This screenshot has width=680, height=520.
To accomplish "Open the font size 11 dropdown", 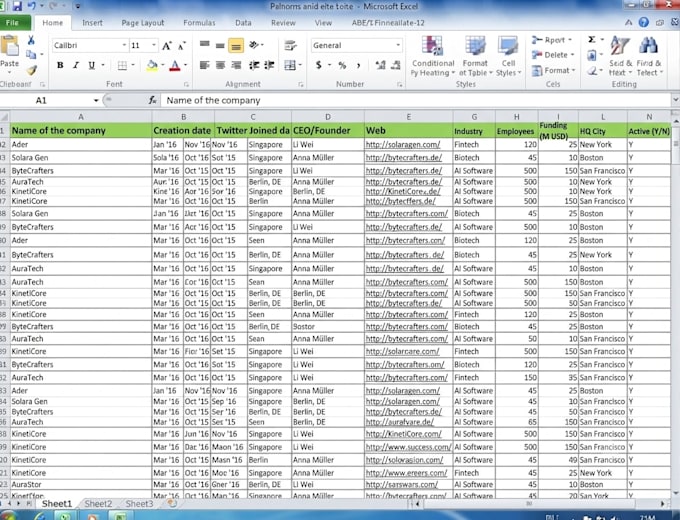I will tap(154, 45).
